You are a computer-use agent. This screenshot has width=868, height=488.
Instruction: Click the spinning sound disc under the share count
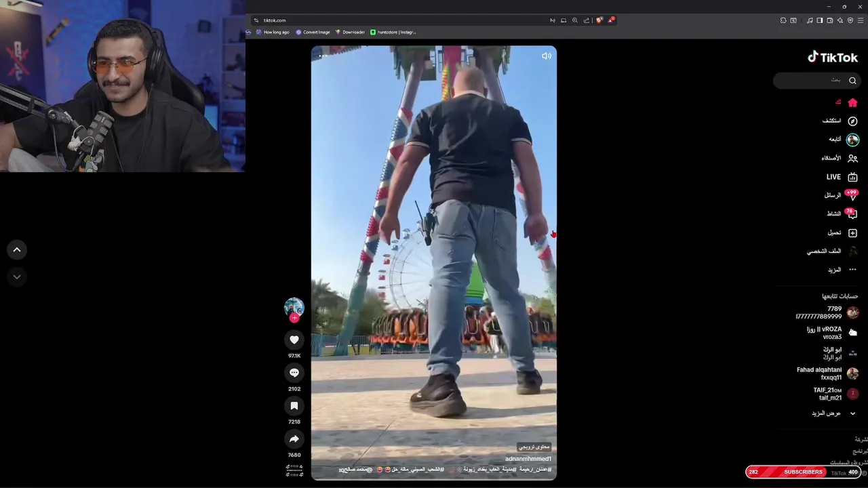(x=294, y=470)
